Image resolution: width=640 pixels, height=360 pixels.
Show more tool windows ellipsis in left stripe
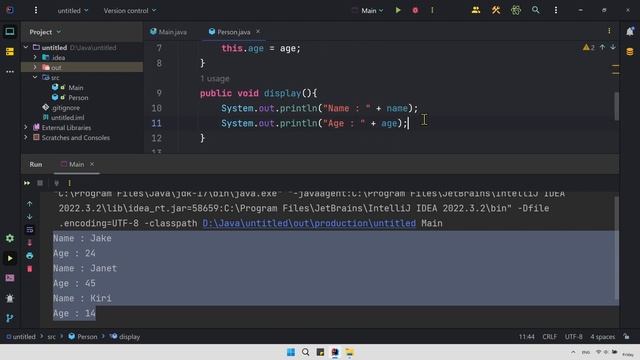[10, 71]
